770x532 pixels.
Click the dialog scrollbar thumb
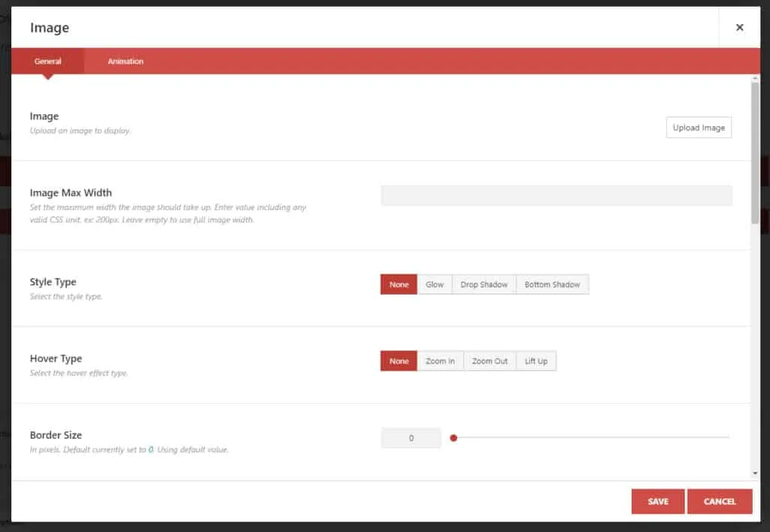pos(755,153)
